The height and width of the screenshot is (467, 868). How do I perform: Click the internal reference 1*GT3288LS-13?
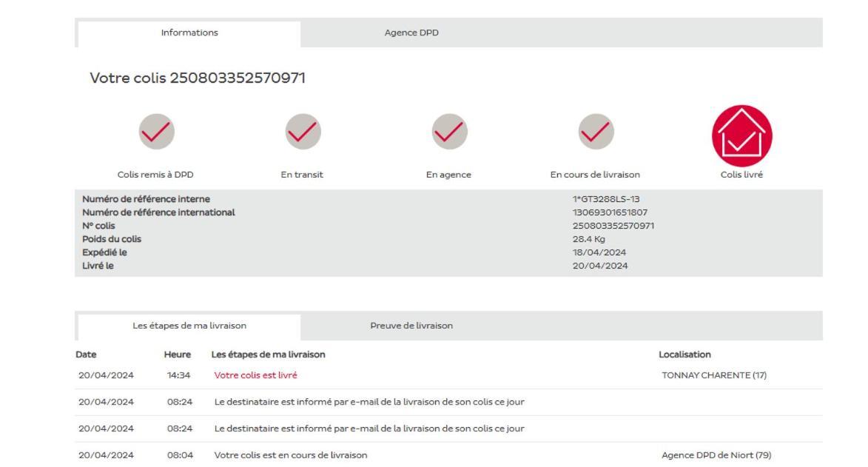coord(605,199)
